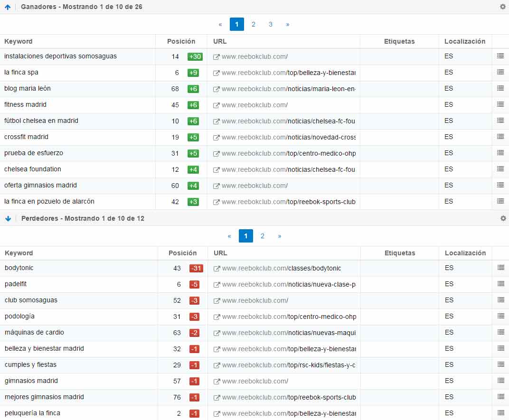Open the classes/bodytonic URL link
Image resolution: width=509 pixels, height=420 pixels.
pos(282,268)
